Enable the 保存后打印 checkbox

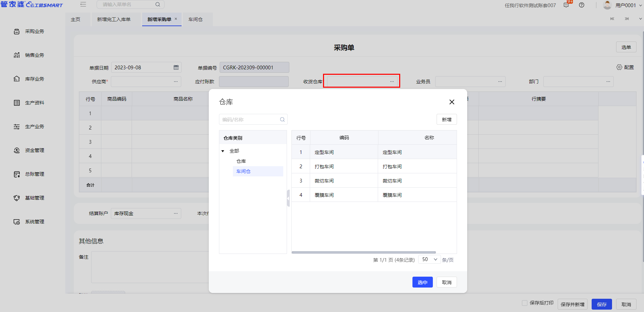coord(525,303)
